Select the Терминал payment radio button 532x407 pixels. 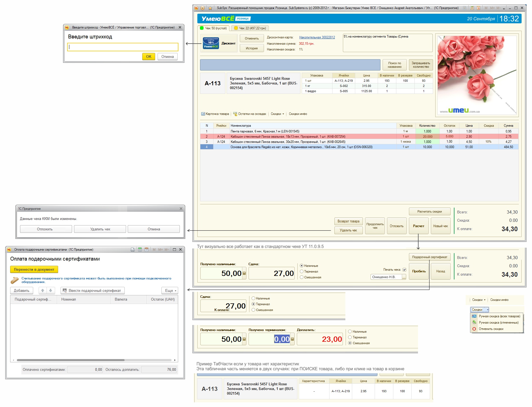(302, 272)
